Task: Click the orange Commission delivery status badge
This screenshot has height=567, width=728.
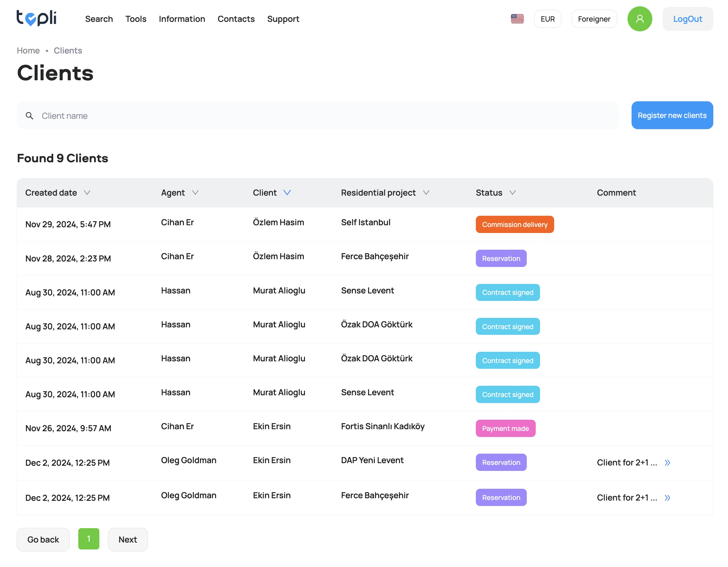Action: [x=514, y=224]
